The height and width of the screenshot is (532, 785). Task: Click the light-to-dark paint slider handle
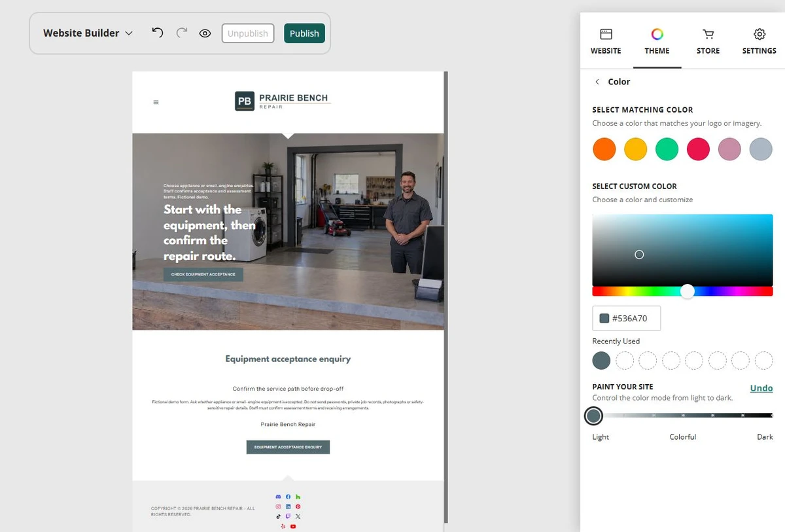593,416
